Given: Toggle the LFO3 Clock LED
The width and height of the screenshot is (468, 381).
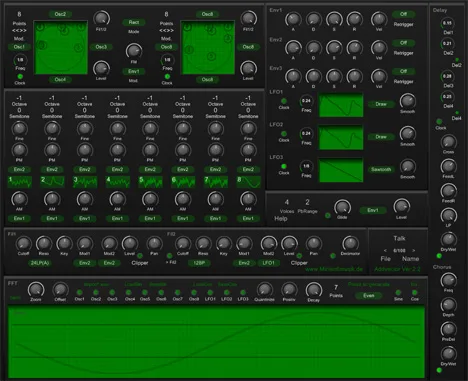Looking at the screenshot, I should 284,166.
